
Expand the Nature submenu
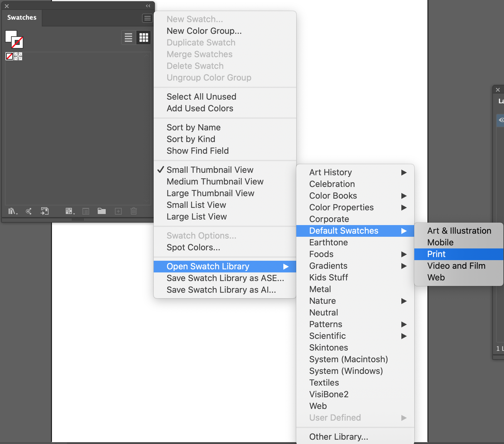coord(355,301)
